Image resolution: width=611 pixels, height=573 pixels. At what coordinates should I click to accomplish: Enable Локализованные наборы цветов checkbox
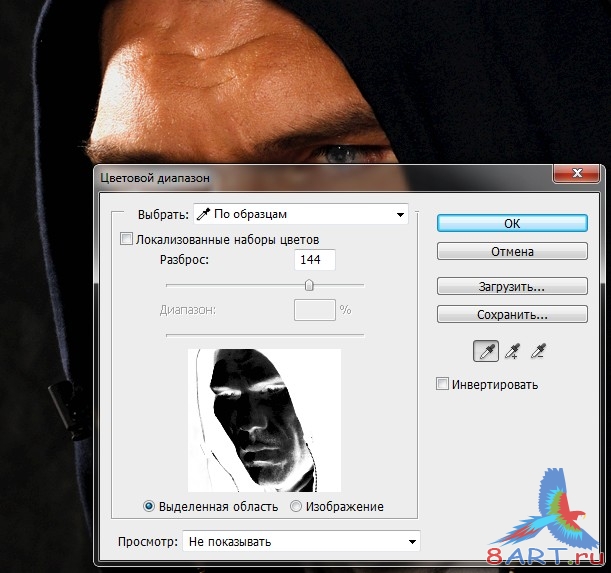tap(126, 239)
